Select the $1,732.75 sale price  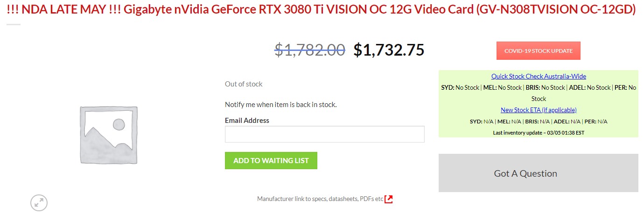point(388,50)
